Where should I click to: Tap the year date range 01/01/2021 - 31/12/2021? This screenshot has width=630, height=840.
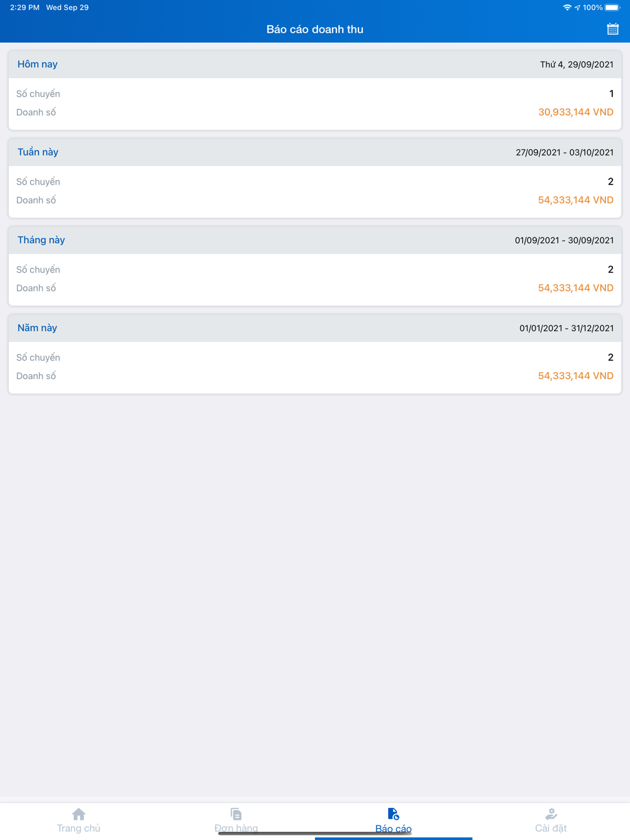[566, 328]
